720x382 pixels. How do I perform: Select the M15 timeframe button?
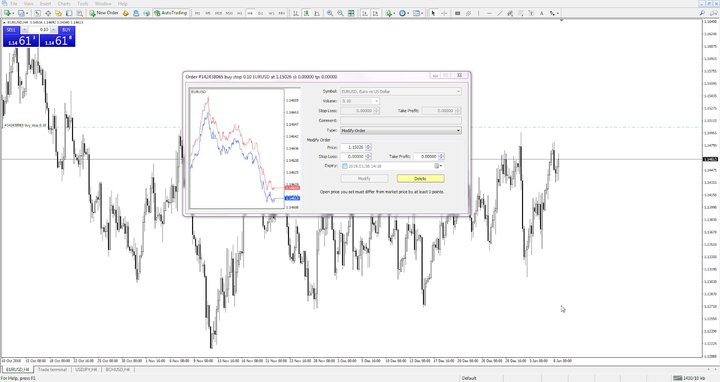(x=218, y=13)
